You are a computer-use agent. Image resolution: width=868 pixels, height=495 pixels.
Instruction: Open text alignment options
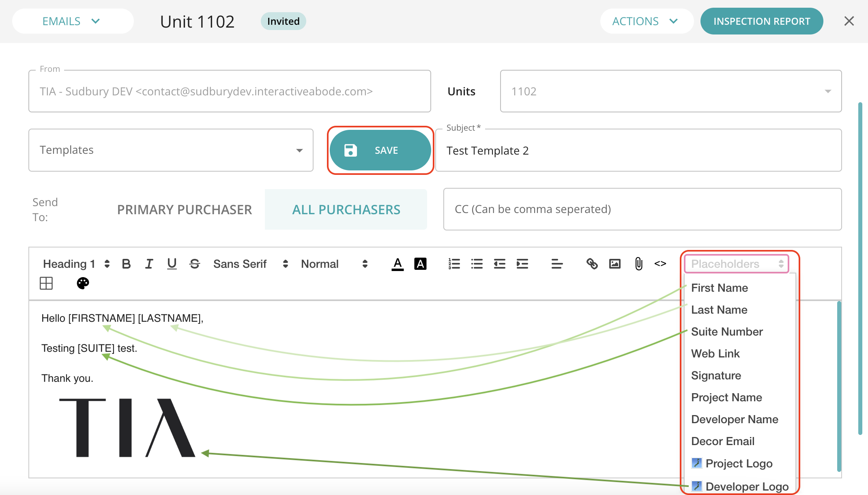click(557, 264)
